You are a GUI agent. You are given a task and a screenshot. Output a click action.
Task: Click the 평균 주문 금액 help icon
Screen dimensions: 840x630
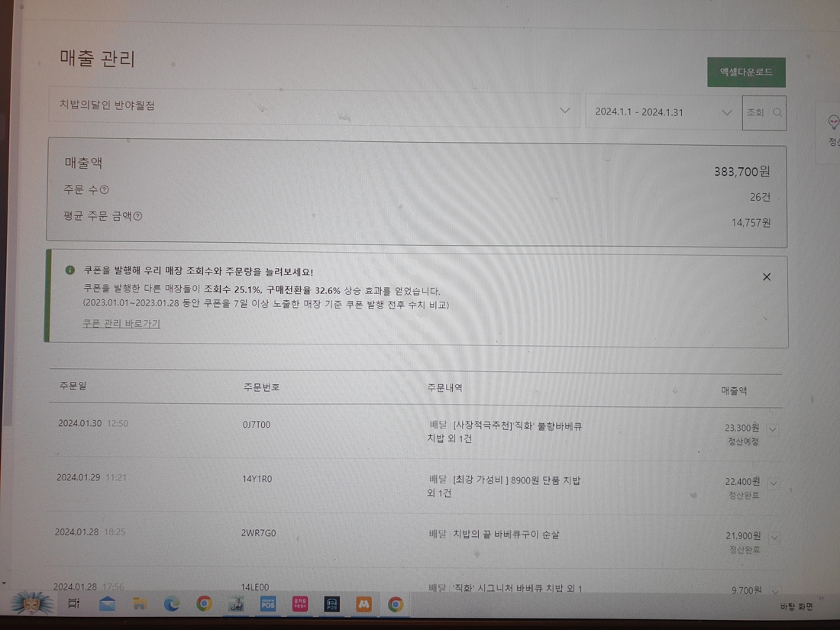(137, 217)
